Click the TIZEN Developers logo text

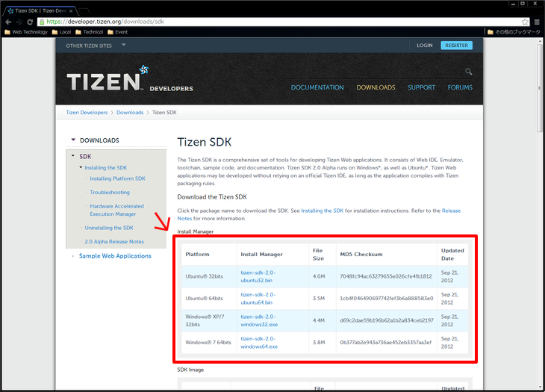[129, 81]
